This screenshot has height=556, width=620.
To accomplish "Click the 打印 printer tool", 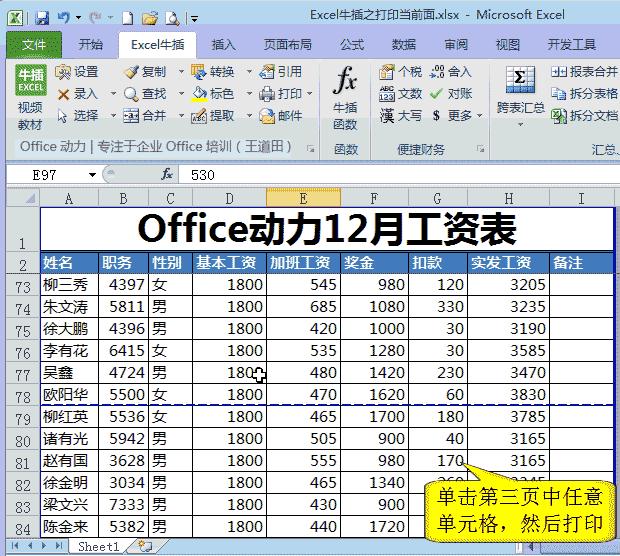I will pos(280,94).
